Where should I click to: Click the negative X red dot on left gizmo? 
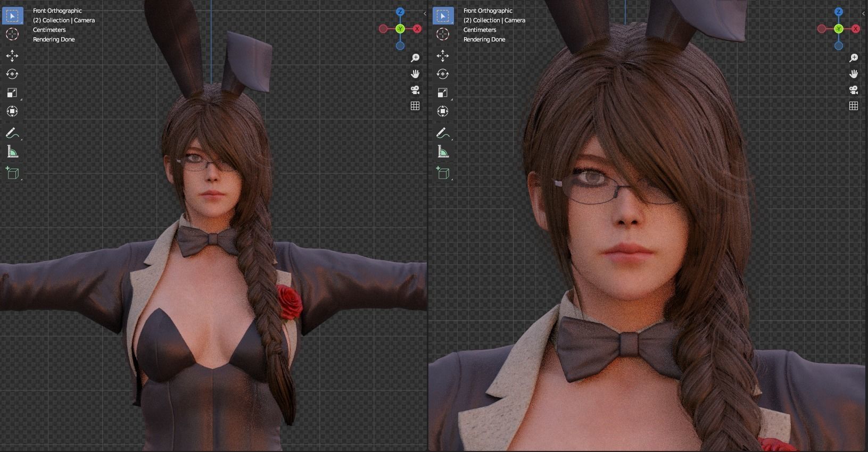tap(383, 29)
